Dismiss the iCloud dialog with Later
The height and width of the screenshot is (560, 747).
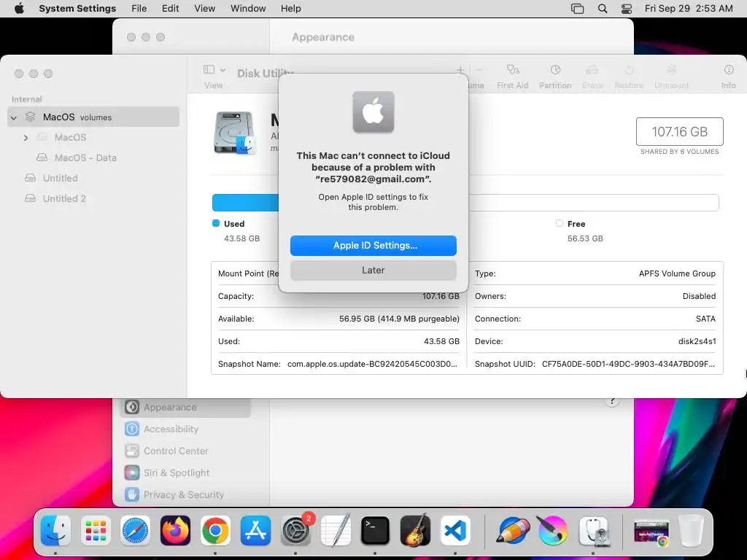(373, 270)
